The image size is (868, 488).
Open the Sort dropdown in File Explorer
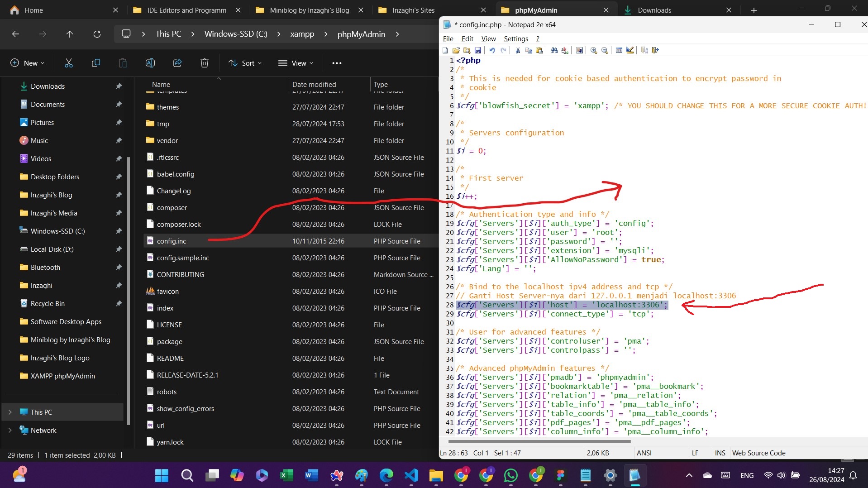click(245, 63)
